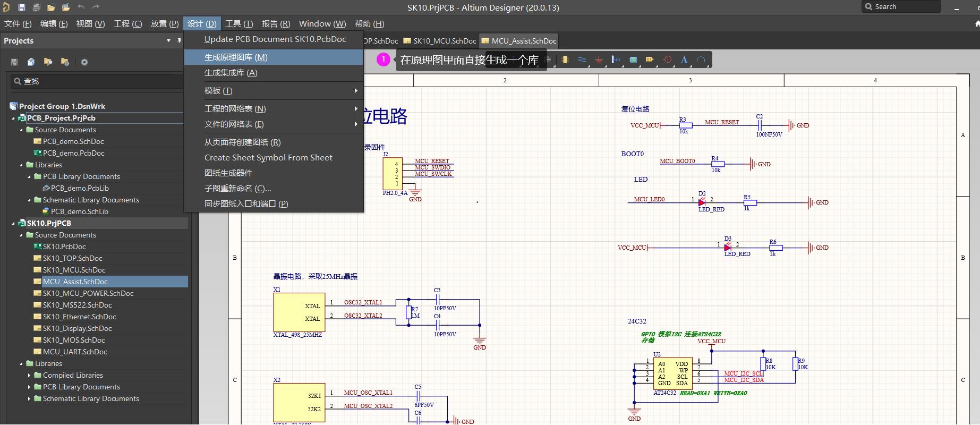Image resolution: width=980 pixels, height=425 pixels.
Task: Click the Projects panel compile documents icon
Action: pos(31,62)
